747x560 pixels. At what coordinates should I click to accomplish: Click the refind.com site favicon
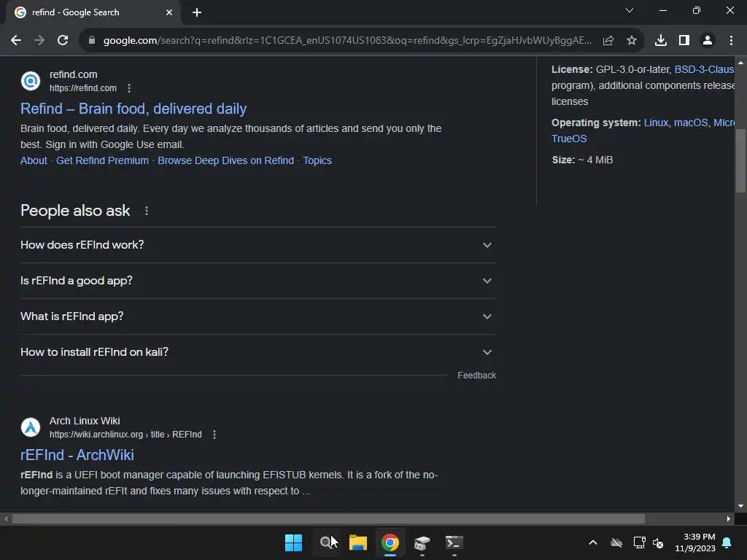(31, 81)
